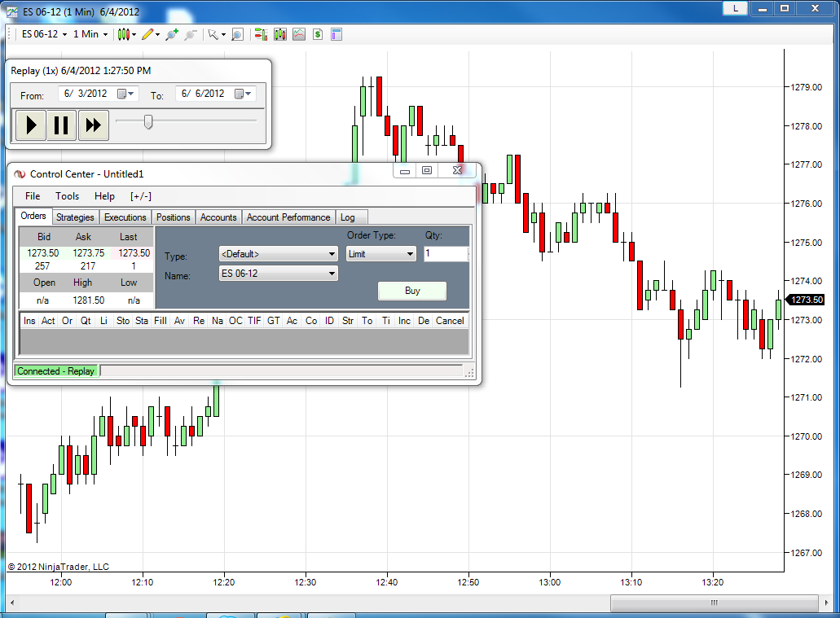Open the chart style dropdown arrow

pos(134,35)
